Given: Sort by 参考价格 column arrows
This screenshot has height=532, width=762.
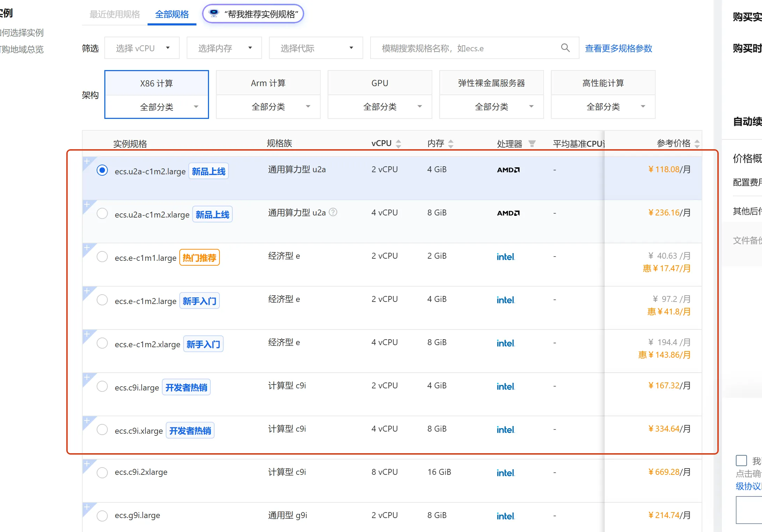Looking at the screenshot, I should tap(697, 144).
